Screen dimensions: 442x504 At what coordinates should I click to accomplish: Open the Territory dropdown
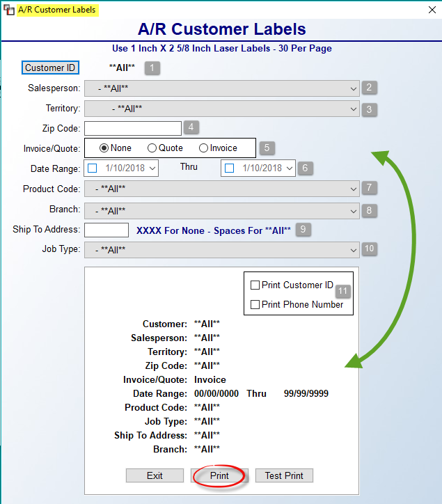click(x=222, y=109)
